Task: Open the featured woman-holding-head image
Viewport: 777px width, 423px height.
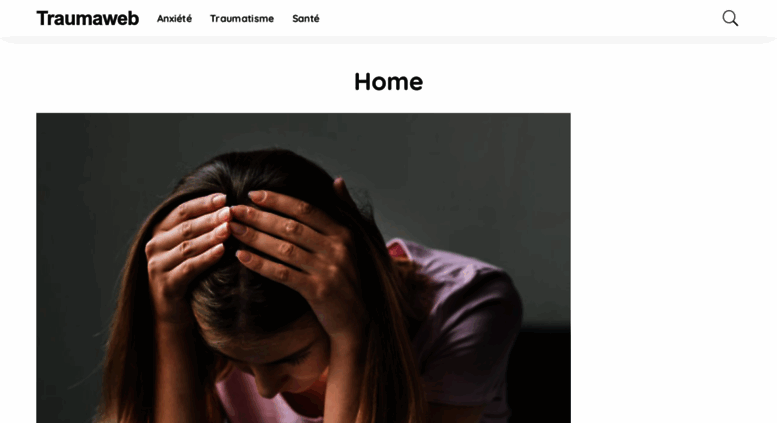Action: point(303,268)
